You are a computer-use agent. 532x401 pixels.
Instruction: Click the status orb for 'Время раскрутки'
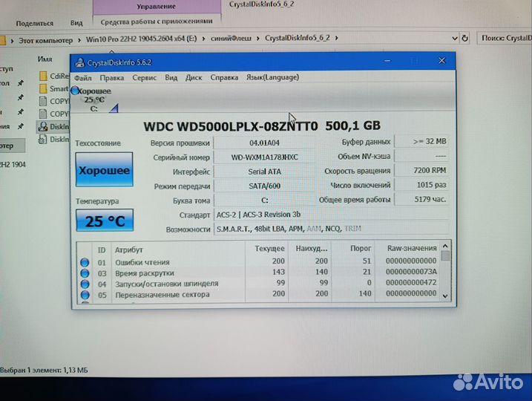pyautogui.click(x=84, y=273)
